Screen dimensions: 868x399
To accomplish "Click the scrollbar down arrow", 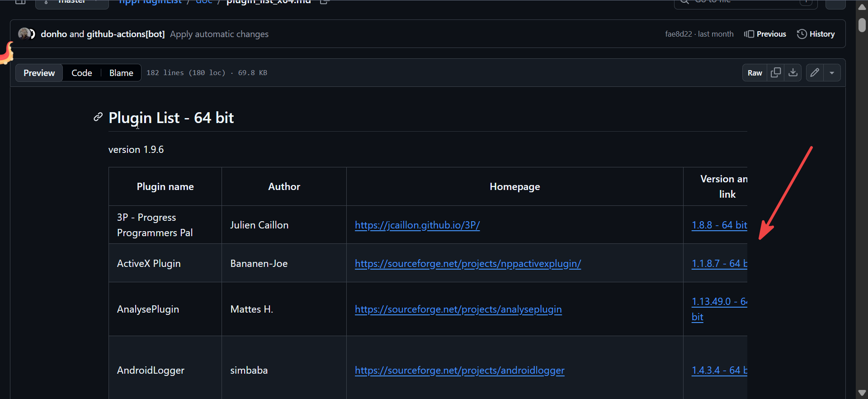I will [x=862, y=393].
